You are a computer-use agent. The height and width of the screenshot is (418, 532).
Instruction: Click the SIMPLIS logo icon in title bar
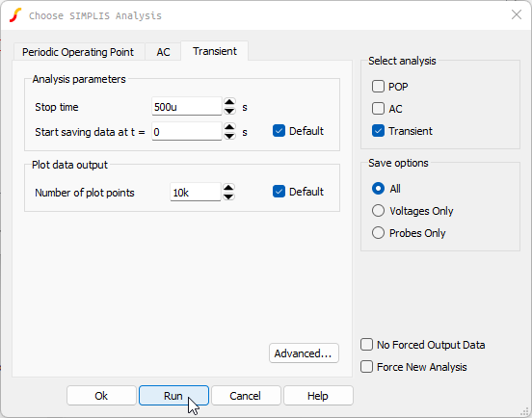click(x=15, y=15)
